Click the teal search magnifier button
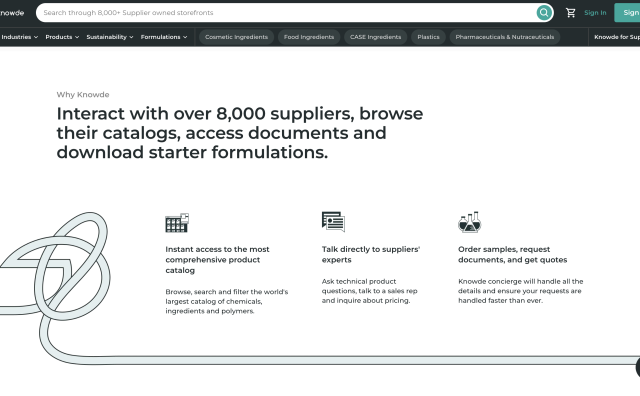The height and width of the screenshot is (396, 640). tap(544, 13)
